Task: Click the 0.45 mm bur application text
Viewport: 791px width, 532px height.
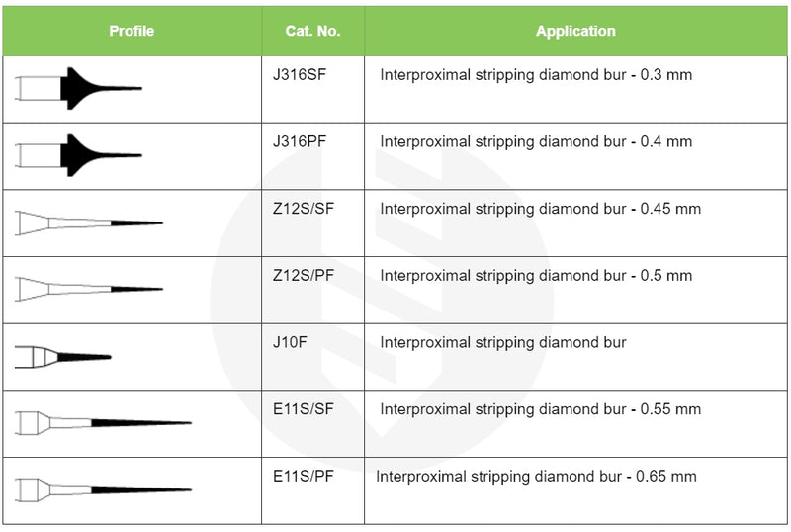Action: tap(540, 209)
